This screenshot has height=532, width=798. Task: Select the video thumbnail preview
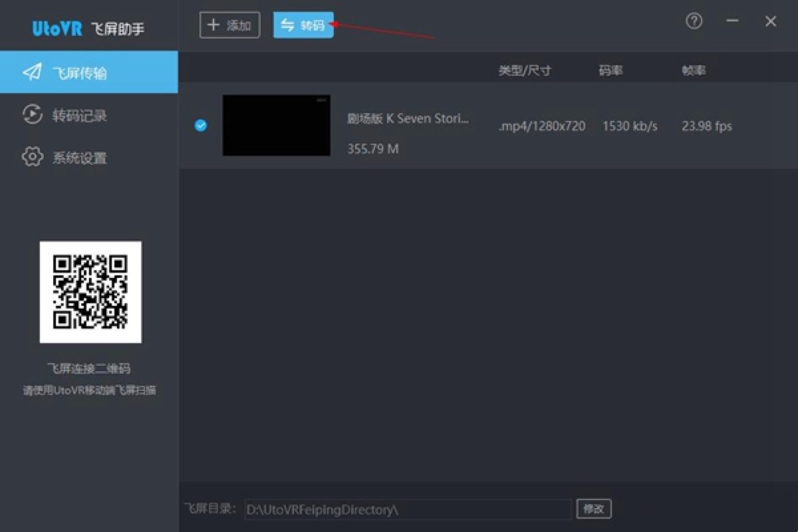click(277, 125)
